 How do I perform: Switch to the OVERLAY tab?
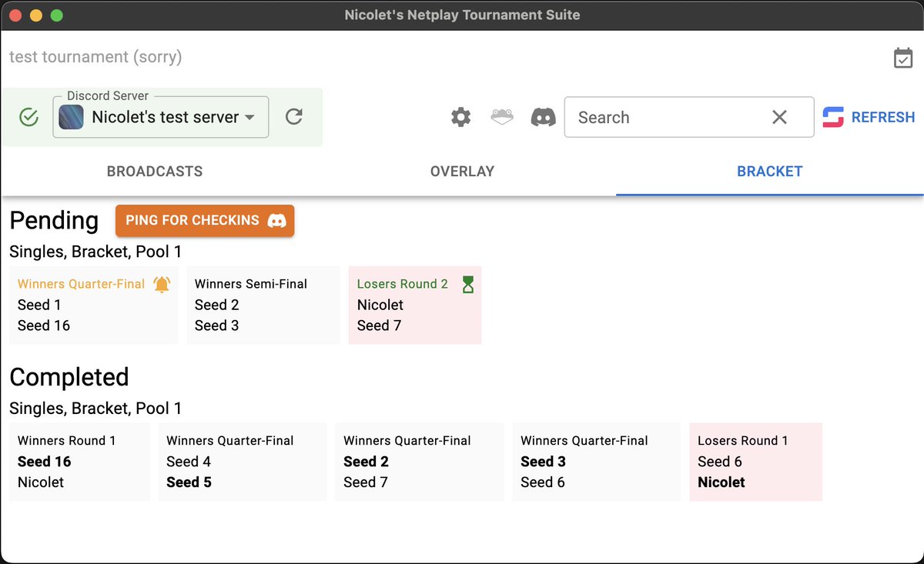(x=462, y=172)
